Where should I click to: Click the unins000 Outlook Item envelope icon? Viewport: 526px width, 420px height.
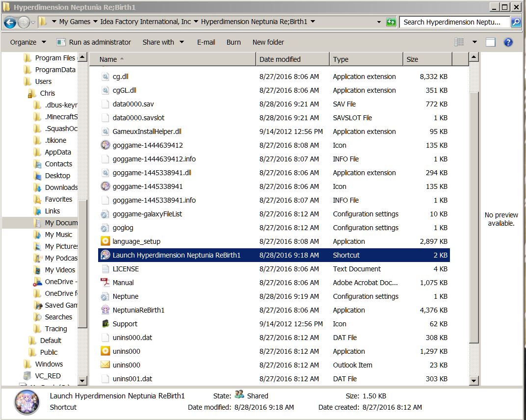pyautogui.click(x=105, y=365)
